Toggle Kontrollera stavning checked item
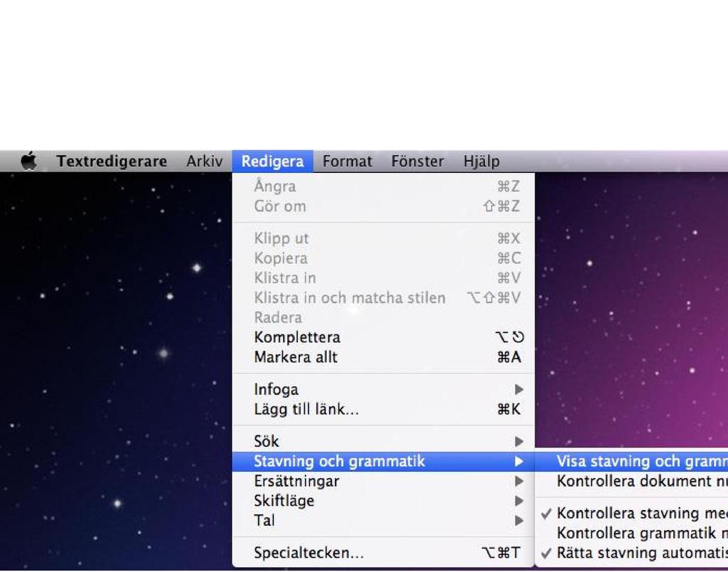Screen dimensions: 728x572 click(x=631, y=514)
